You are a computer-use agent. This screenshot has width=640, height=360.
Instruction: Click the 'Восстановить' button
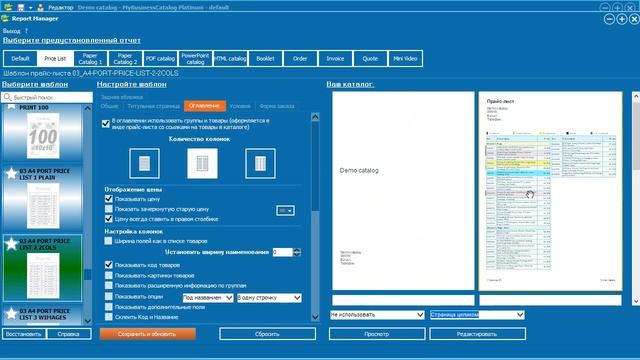[x=24, y=334]
